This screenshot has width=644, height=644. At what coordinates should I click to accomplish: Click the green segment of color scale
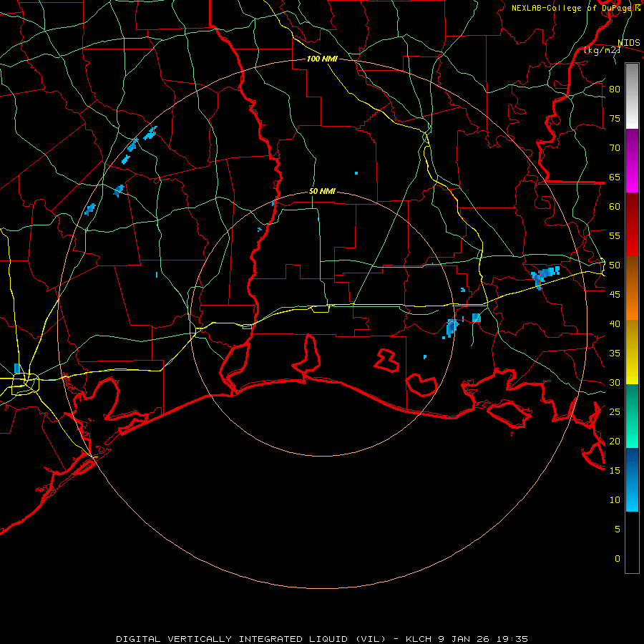click(x=632, y=416)
